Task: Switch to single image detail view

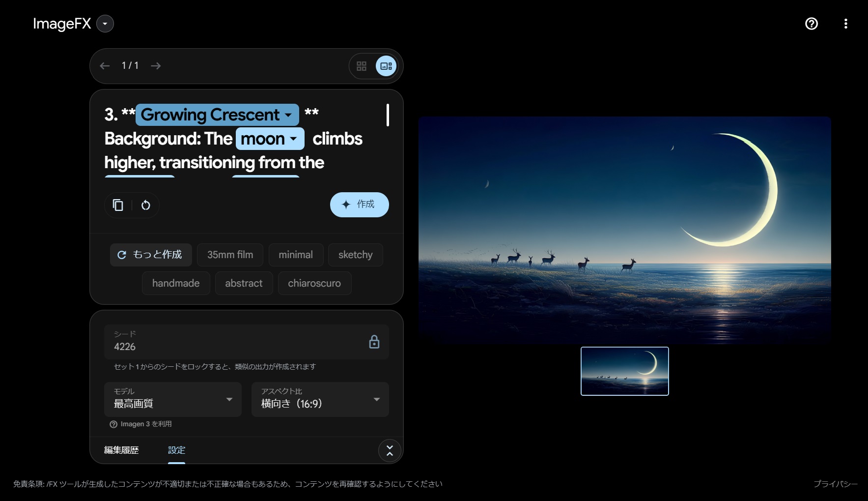Action: tap(386, 66)
